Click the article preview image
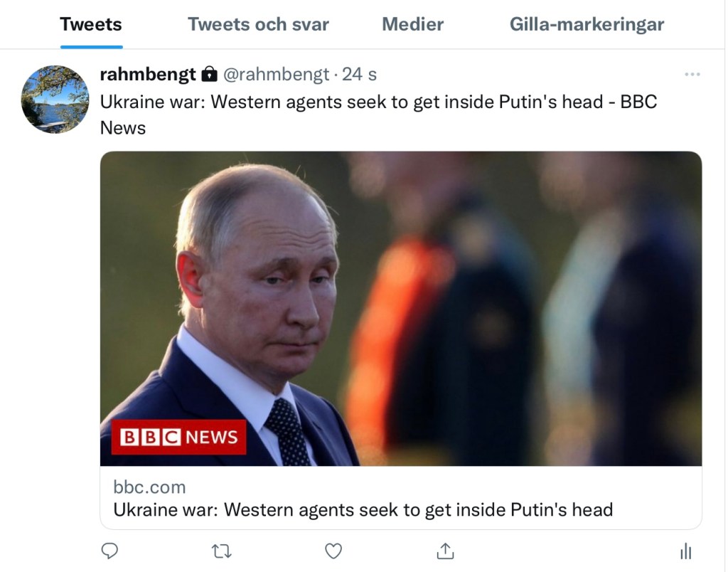 (x=455, y=306)
